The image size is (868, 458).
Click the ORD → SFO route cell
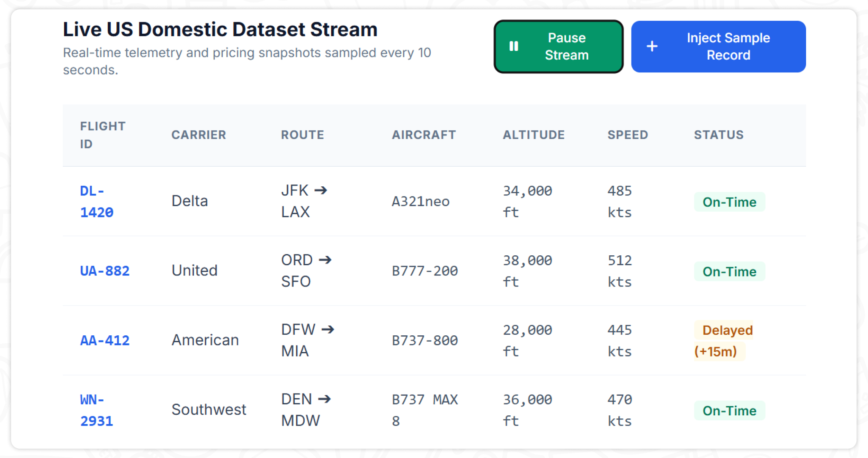pyautogui.click(x=306, y=271)
